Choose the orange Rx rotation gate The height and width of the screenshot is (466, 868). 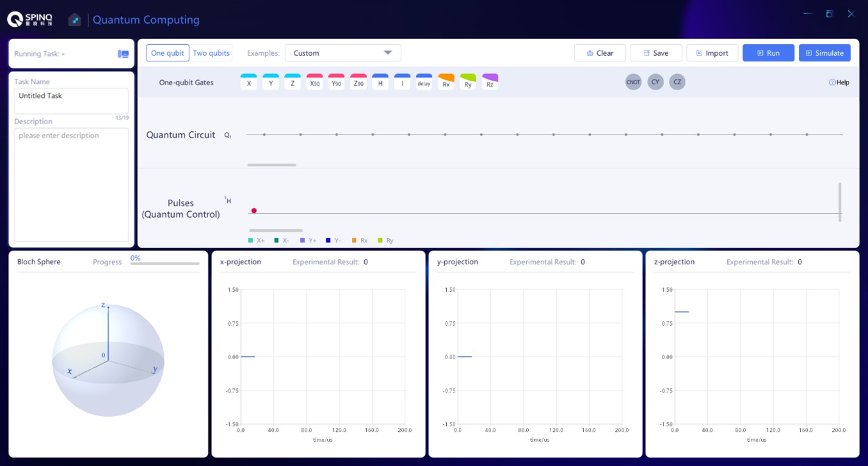(x=446, y=83)
